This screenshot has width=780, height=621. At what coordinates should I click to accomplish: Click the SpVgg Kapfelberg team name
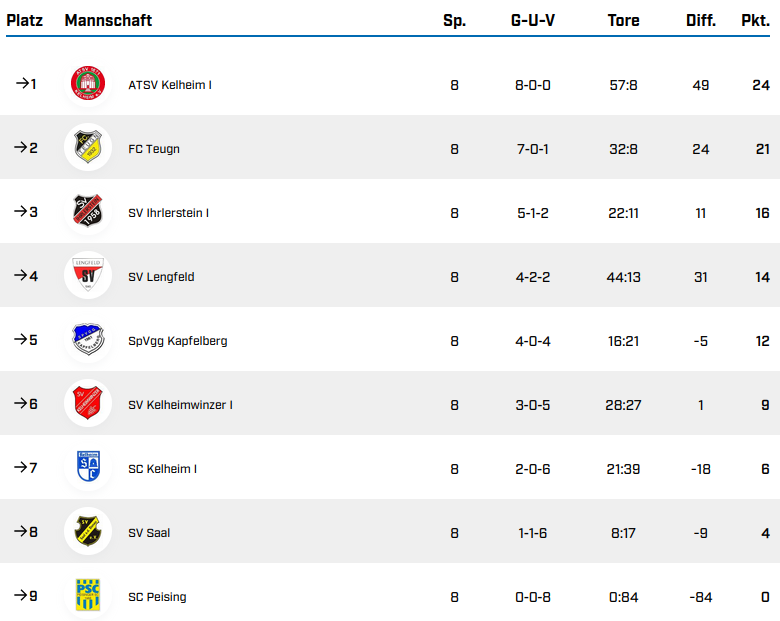point(177,341)
